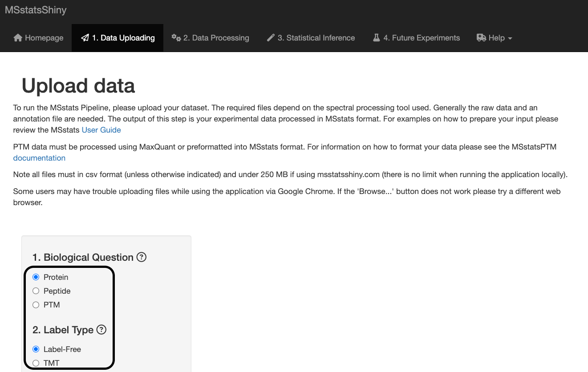Open the MSstatsPTM documentation link
This screenshot has width=588, height=372.
39,158
